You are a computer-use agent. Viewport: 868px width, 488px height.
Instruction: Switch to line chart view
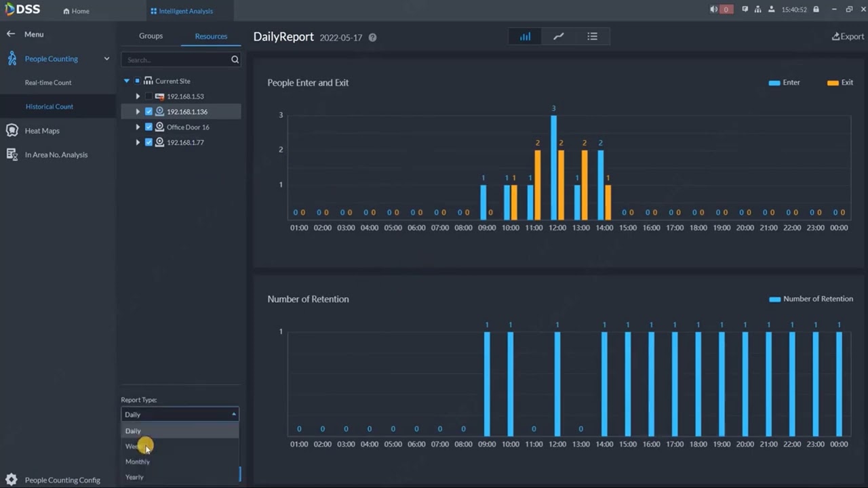pyautogui.click(x=559, y=37)
